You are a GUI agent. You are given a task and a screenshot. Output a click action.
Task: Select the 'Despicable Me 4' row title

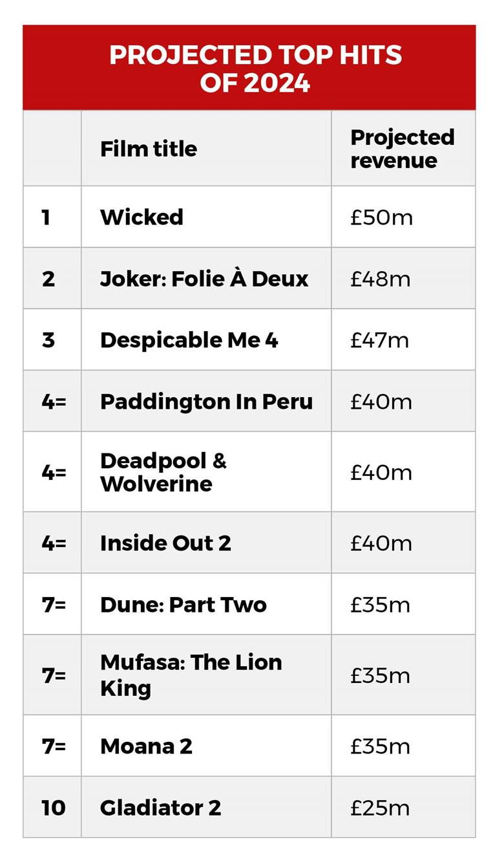pos(189,340)
